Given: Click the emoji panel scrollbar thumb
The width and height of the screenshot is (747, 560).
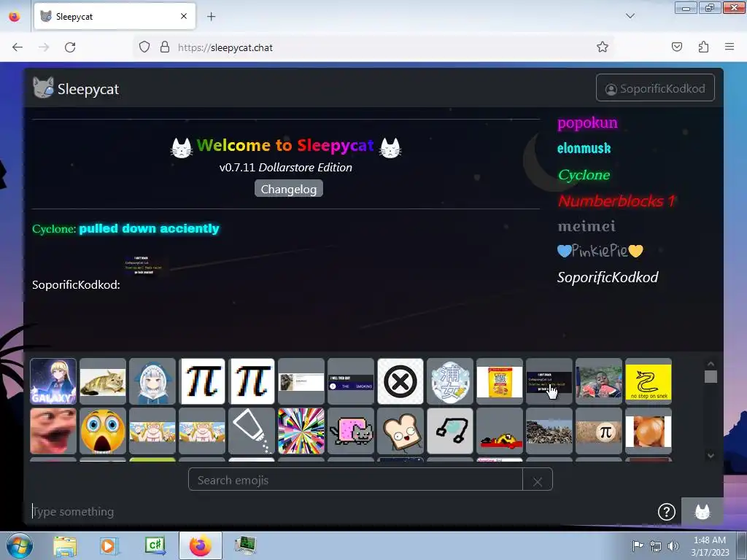Looking at the screenshot, I should 711,376.
